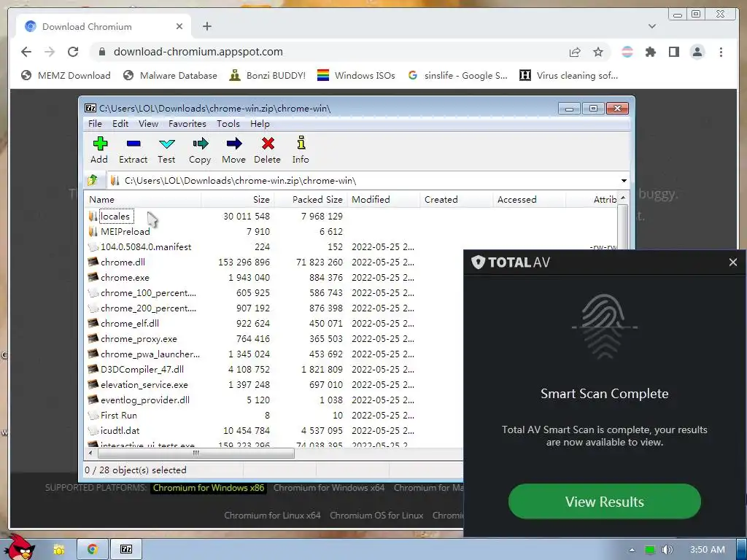Open sinslife Google search bookmark

pos(458,76)
